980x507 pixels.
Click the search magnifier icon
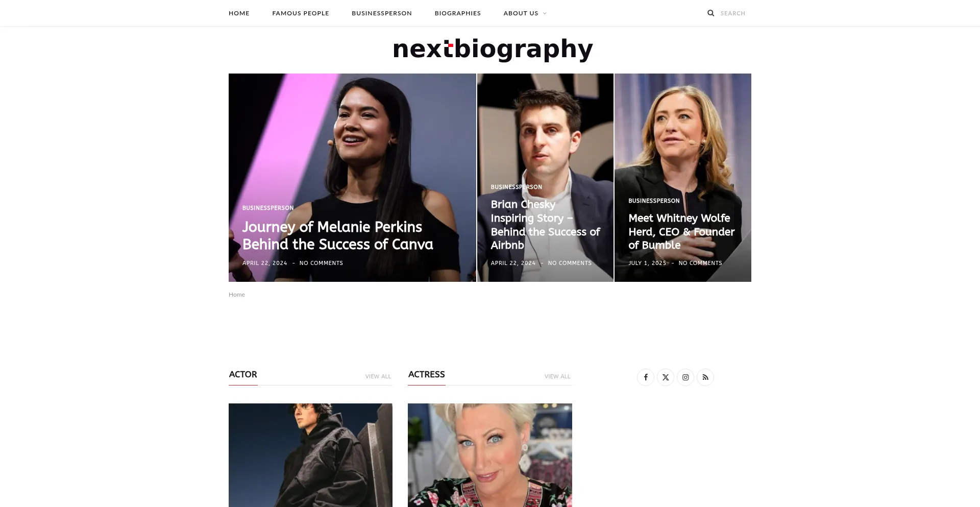point(710,13)
